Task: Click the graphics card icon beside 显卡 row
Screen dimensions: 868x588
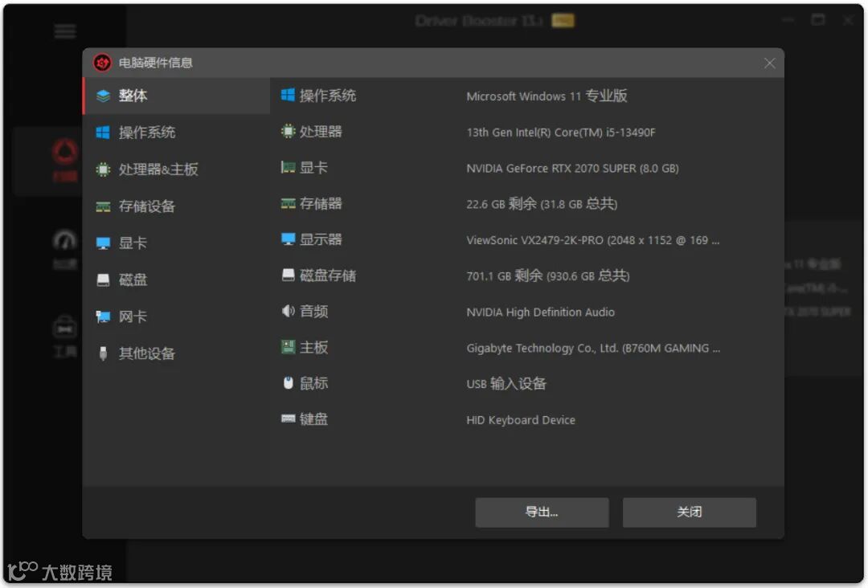Action: pyautogui.click(x=288, y=167)
